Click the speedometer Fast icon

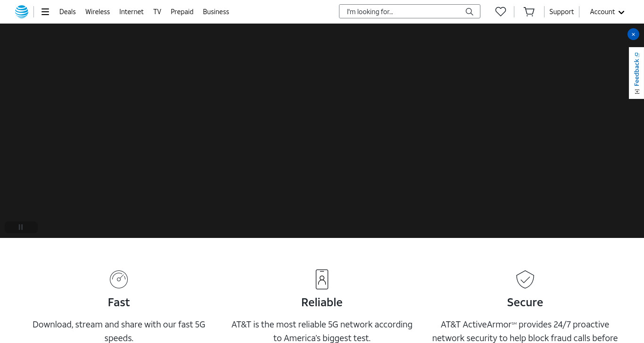119,279
